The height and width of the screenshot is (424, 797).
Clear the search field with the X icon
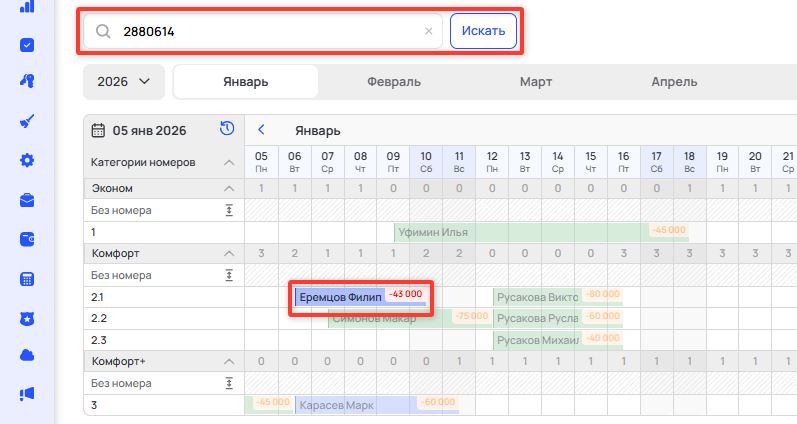click(x=429, y=31)
